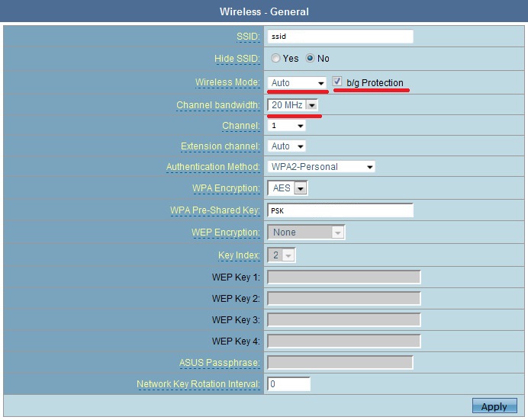The height and width of the screenshot is (420, 528).
Task: Click the WPA Pre-Shared Key field
Action: [340, 210]
